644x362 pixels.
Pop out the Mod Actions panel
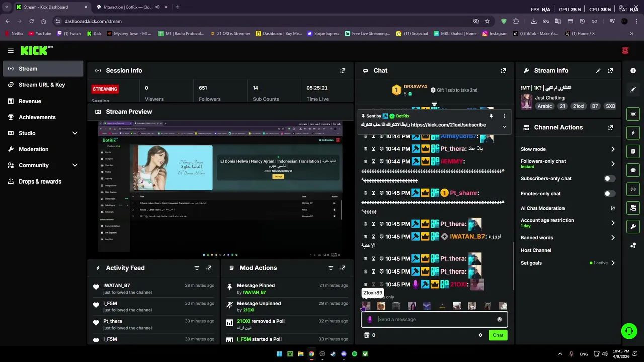point(343,268)
